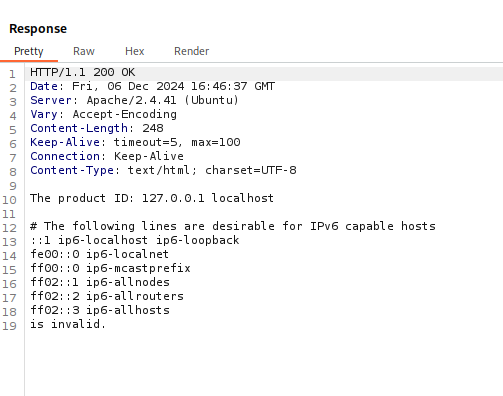Image resolution: width=503 pixels, height=396 pixels.
Task: Click the IPv6 capable hosts comment line
Action: click(233, 226)
